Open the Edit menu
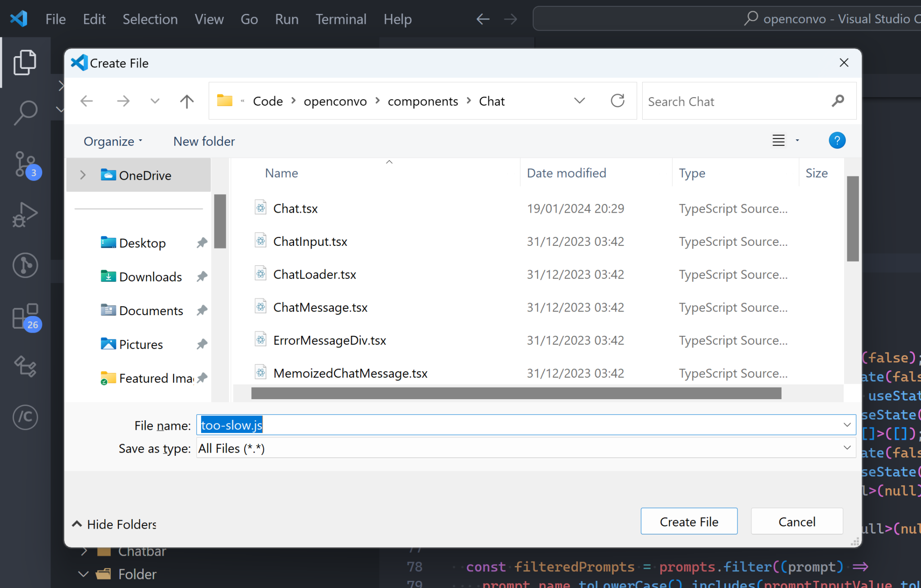Viewport: 921px width, 588px height. tap(94, 19)
